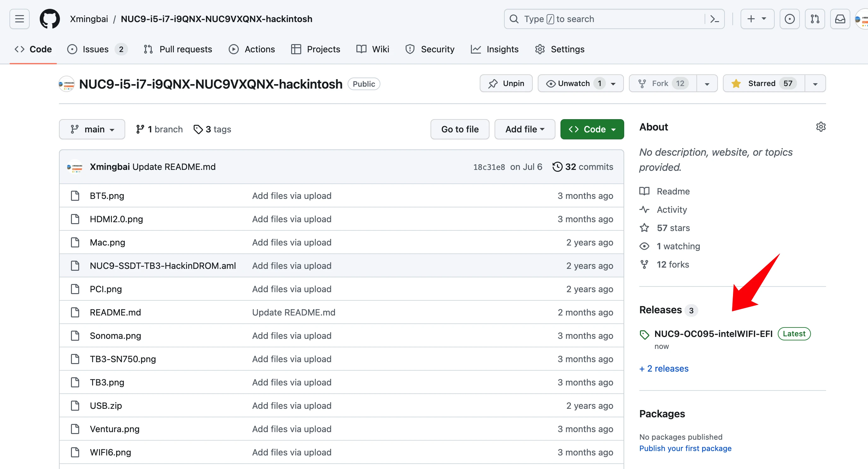
Task: Open the command palette icon in search bar
Action: pyautogui.click(x=714, y=19)
